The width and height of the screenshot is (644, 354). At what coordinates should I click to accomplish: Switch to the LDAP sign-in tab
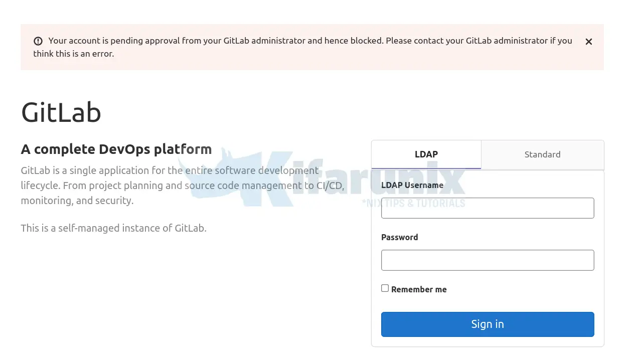click(426, 154)
